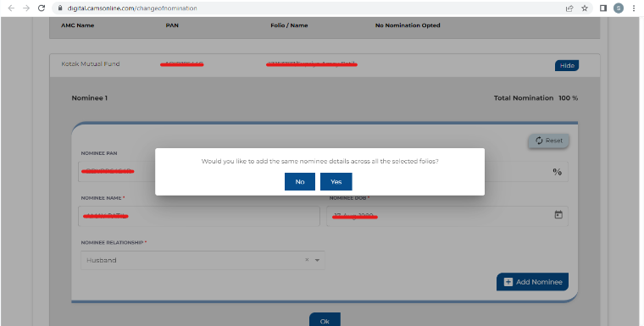Open browser side panel

coord(603,8)
